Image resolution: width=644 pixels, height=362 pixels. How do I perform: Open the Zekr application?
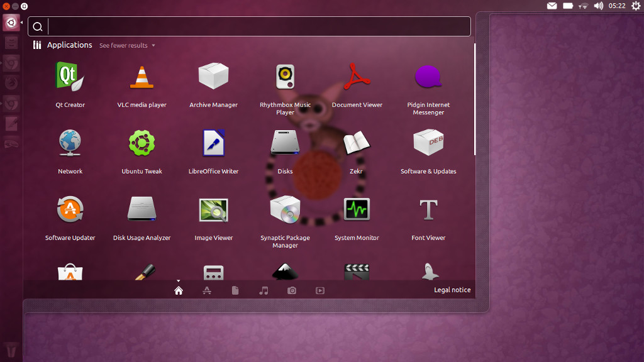tap(357, 142)
